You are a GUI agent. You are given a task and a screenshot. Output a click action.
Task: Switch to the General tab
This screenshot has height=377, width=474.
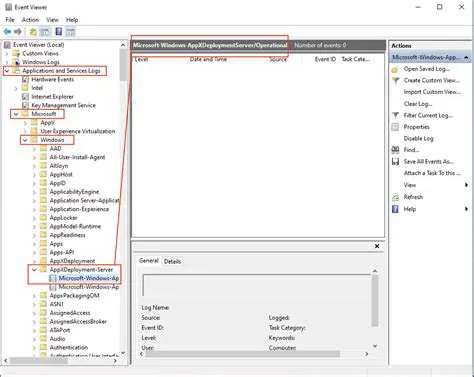pyautogui.click(x=149, y=260)
